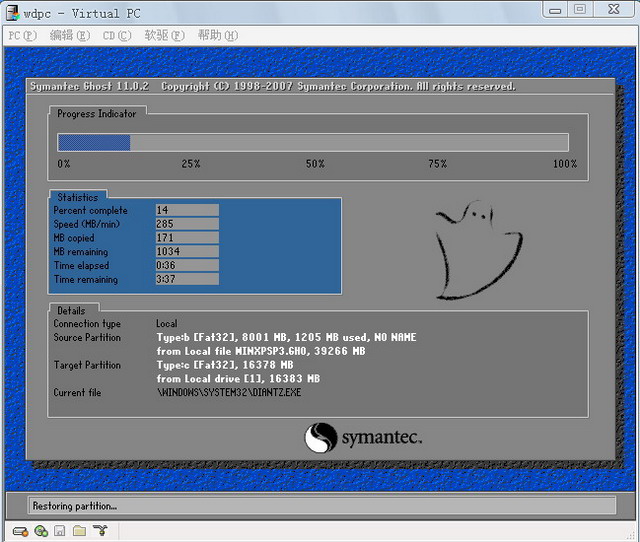Click the Details group label
640x542 pixels.
(71, 311)
